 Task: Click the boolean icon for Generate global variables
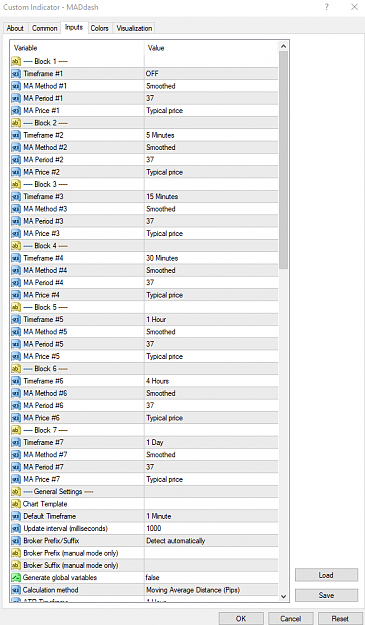click(x=16, y=578)
